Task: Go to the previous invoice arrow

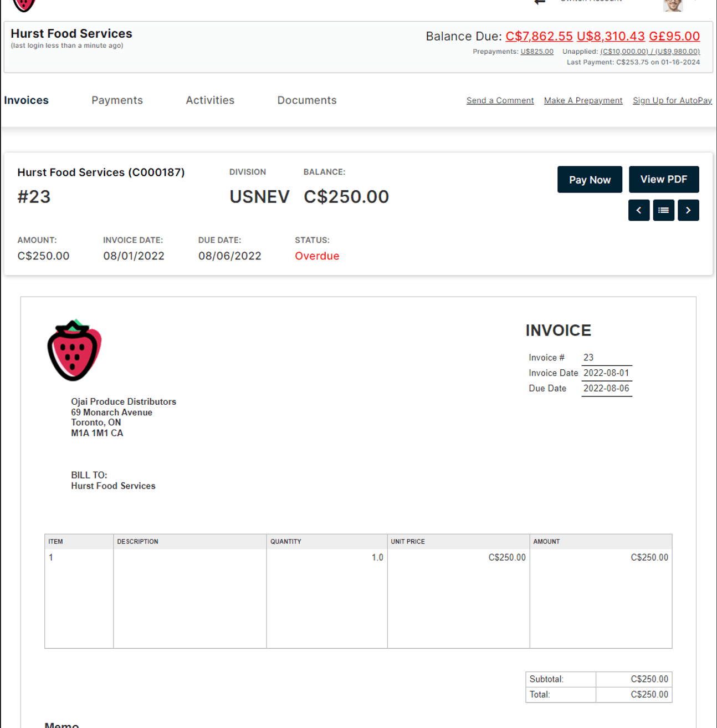Action: pos(638,210)
